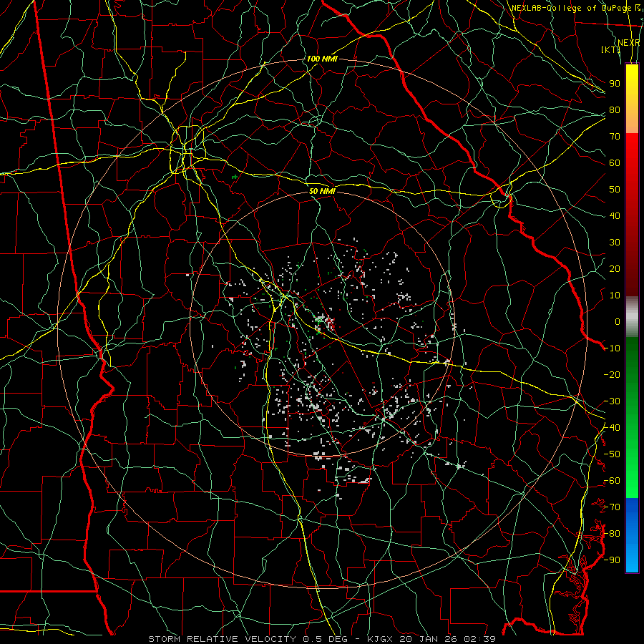Viewport: 644px width, 644px height.
Task: Click the -60 scale value
Action: coord(612,481)
